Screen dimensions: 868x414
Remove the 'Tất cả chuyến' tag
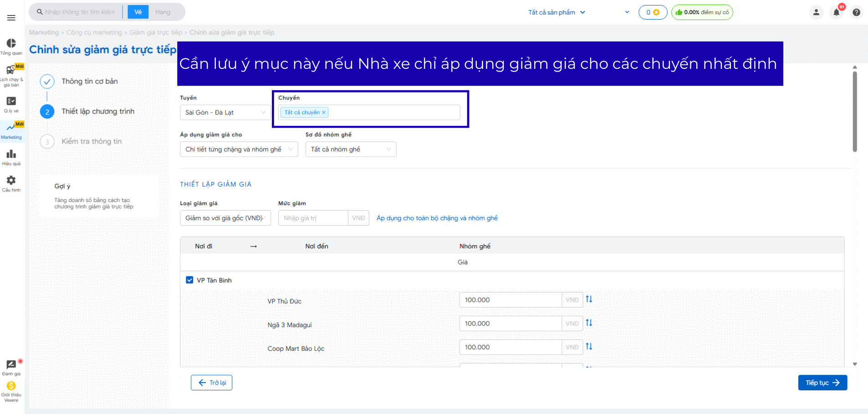pyautogui.click(x=324, y=113)
